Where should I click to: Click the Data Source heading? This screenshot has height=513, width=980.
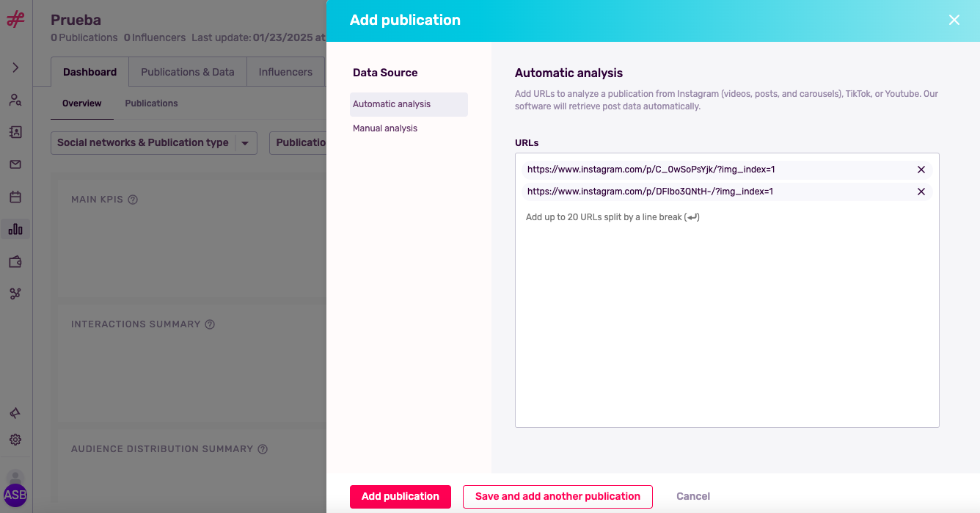coord(385,73)
